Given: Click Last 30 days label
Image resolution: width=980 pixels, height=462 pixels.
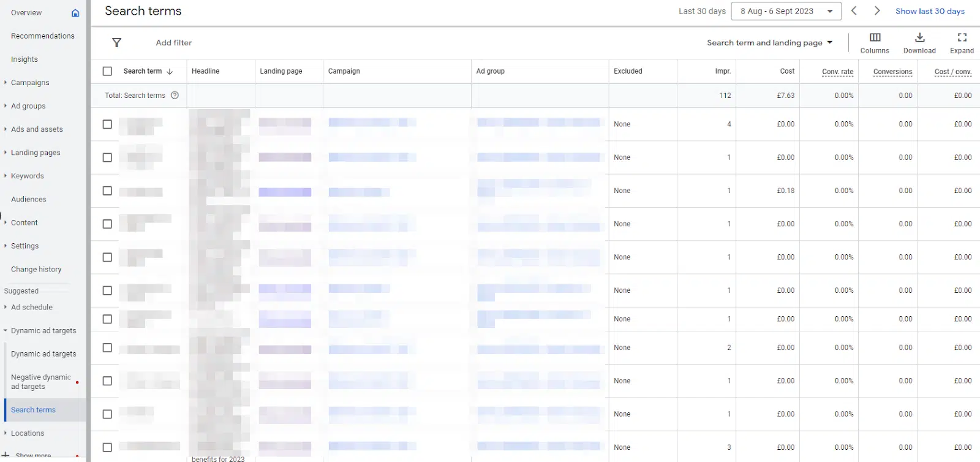Looking at the screenshot, I should click(702, 11).
